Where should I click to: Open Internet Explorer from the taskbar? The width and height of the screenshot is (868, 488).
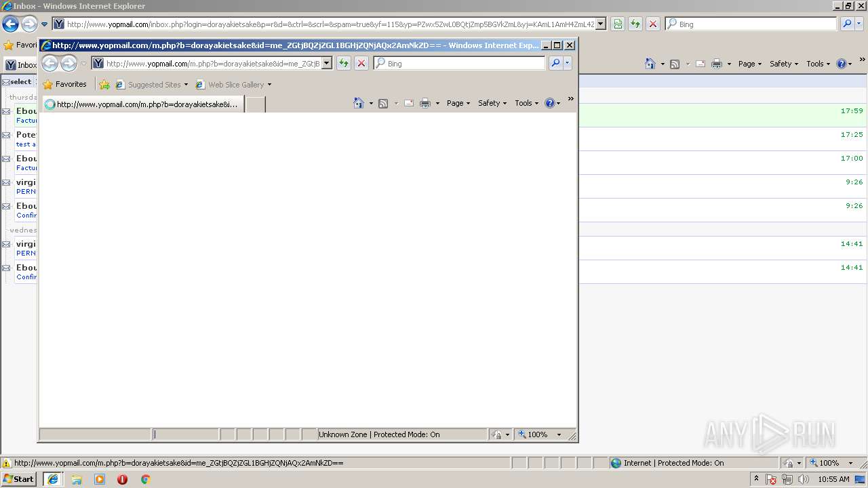point(52,479)
